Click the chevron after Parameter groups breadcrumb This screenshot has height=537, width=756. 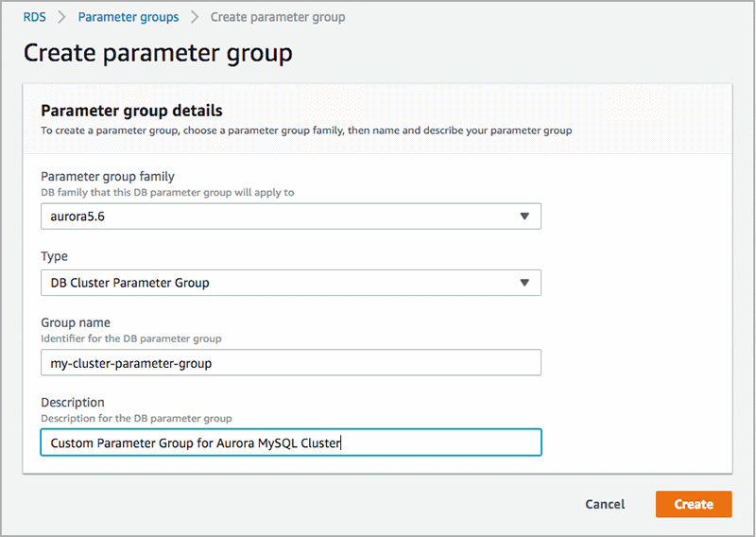(195, 17)
